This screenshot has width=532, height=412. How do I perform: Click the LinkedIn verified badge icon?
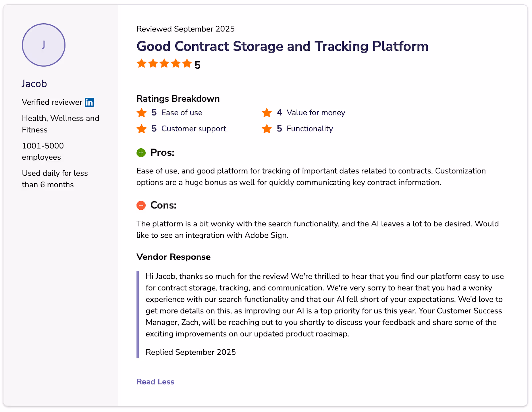pos(89,102)
